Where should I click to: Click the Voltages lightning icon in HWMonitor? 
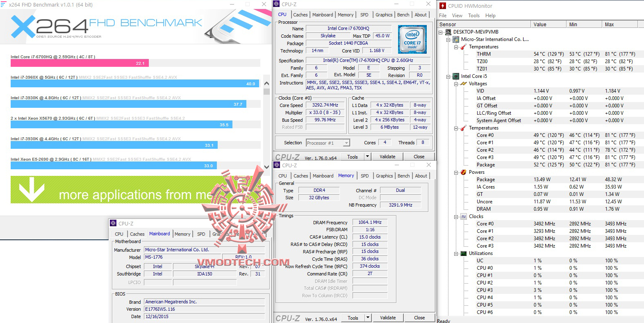[x=464, y=84]
